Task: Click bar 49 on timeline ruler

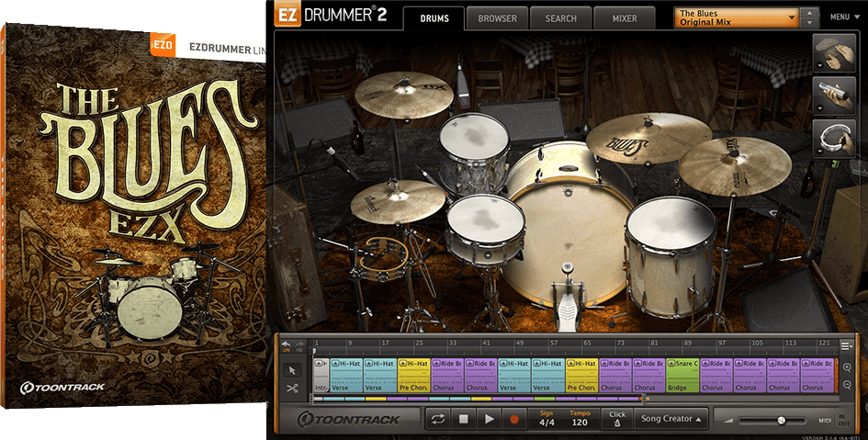Action: [x=518, y=344]
